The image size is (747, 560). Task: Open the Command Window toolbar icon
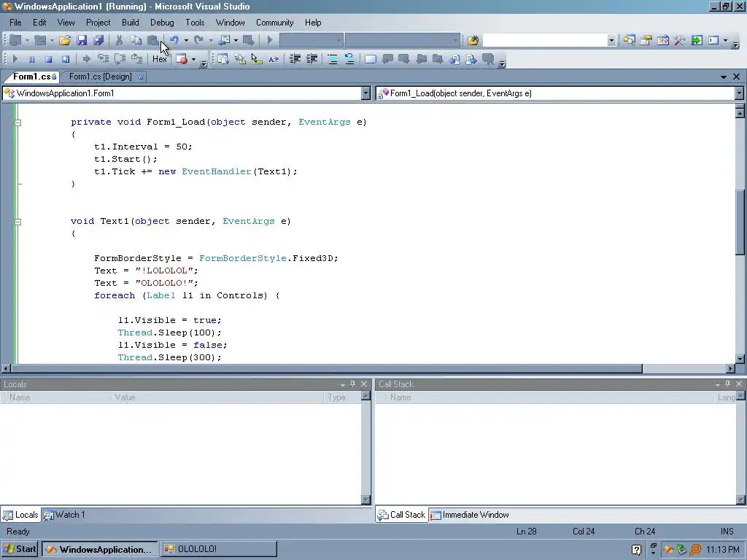[713, 41]
